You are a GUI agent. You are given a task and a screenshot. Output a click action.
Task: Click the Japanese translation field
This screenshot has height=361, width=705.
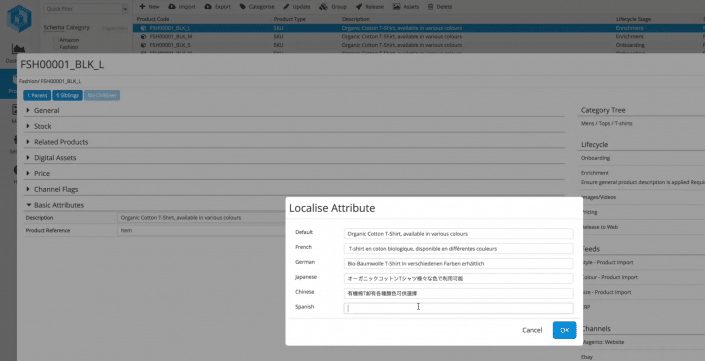click(459, 278)
